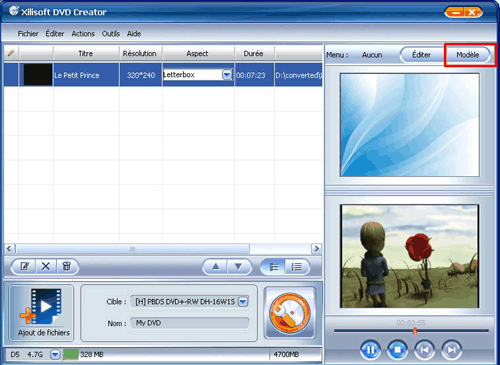This screenshot has height=365, width=500.
Task: Click the Résolution column header
Action: coord(140,53)
